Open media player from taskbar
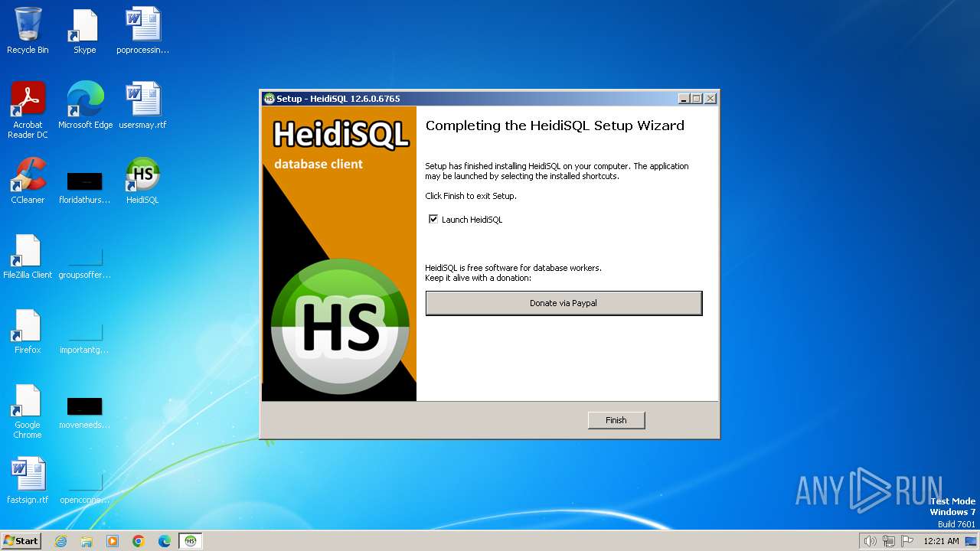 click(x=113, y=541)
